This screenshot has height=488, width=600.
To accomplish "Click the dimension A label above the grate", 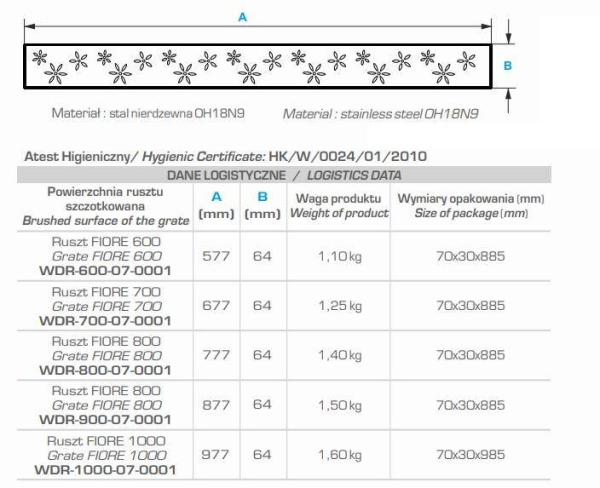I will coord(243,17).
